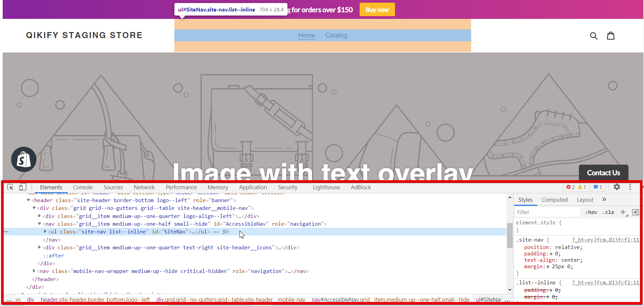
Task: Select the ::after pseudo-element row
Action: coord(54,255)
